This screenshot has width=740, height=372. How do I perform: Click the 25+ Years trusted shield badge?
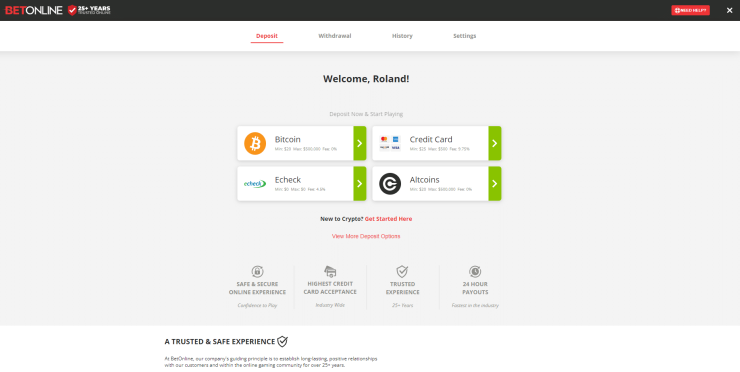(x=89, y=10)
